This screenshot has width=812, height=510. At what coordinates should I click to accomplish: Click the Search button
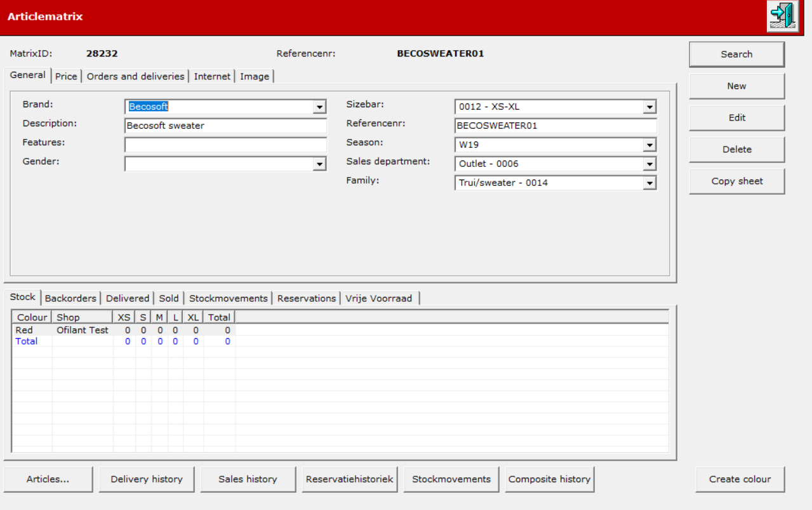736,55
